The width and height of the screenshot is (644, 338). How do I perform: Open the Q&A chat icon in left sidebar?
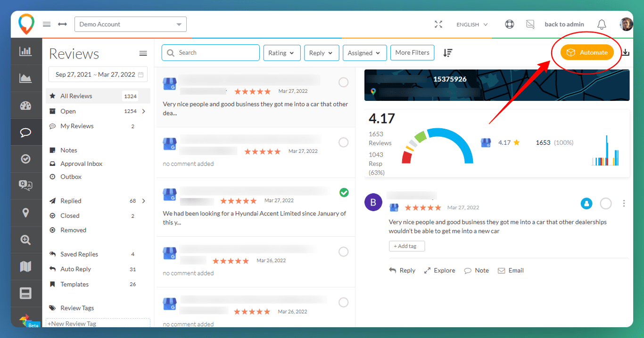click(x=26, y=186)
